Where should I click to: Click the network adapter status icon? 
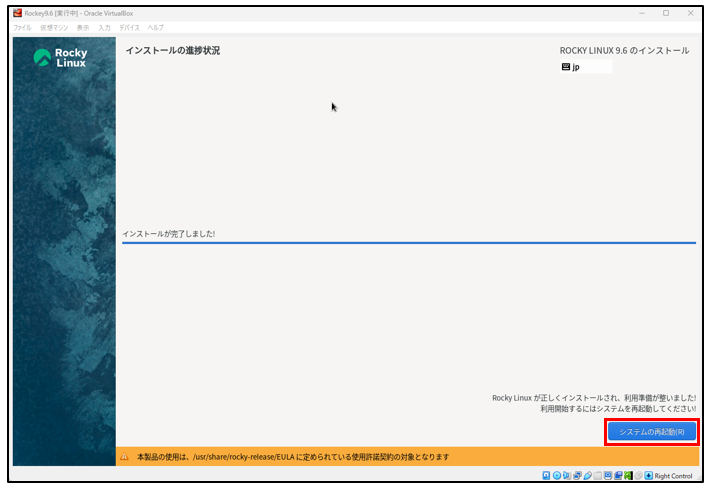(x=578, y=476)
